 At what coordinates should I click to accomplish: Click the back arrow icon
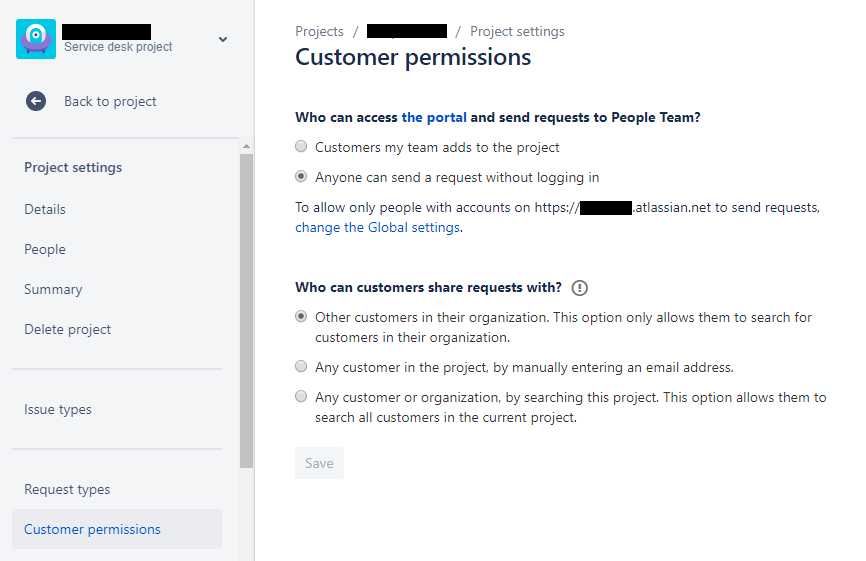[36, 101]
